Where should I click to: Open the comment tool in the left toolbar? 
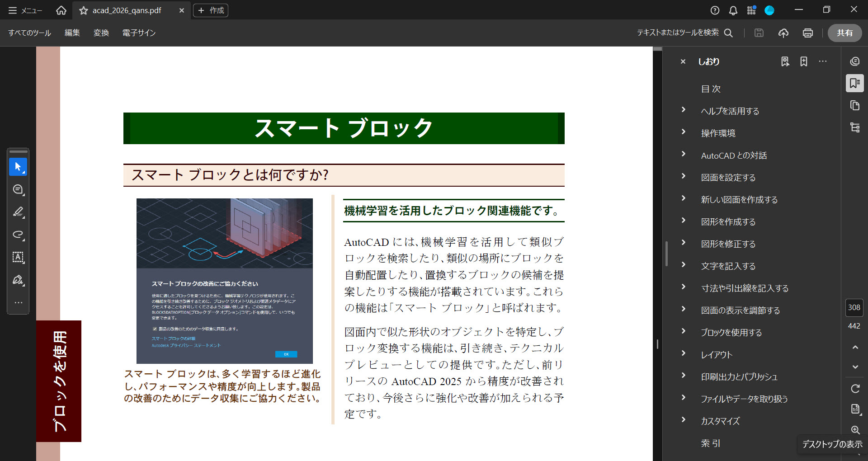(x=18, y=189)
